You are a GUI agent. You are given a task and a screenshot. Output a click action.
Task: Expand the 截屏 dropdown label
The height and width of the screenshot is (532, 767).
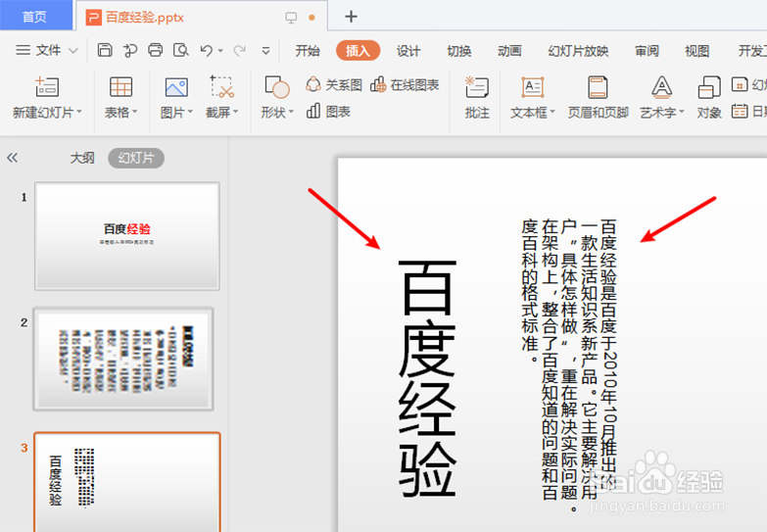[222, 113]
